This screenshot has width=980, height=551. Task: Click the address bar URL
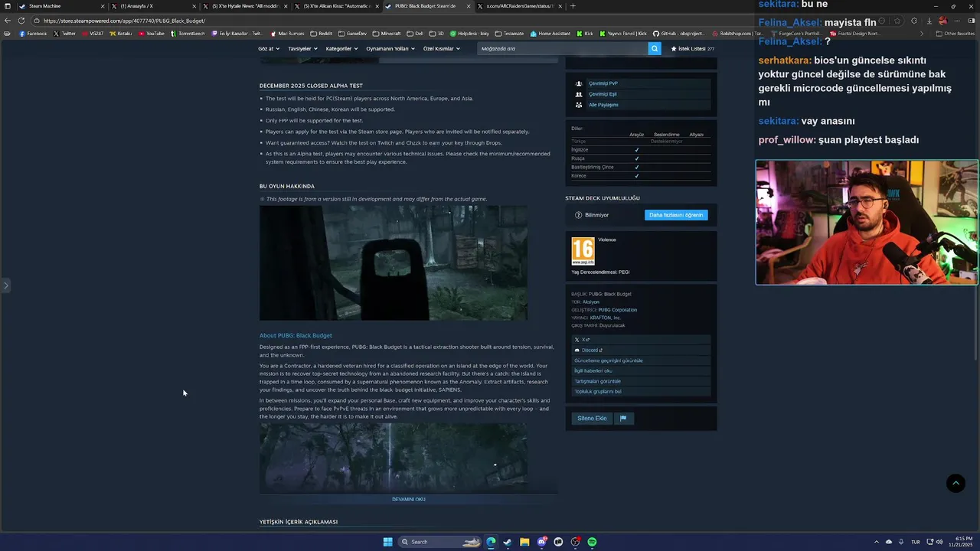point(124,21)
